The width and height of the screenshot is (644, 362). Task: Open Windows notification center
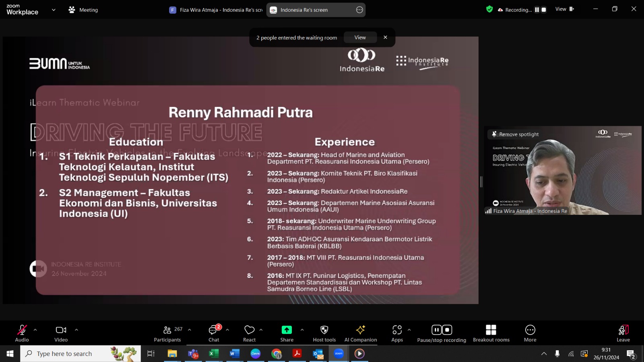coord(631,354)
